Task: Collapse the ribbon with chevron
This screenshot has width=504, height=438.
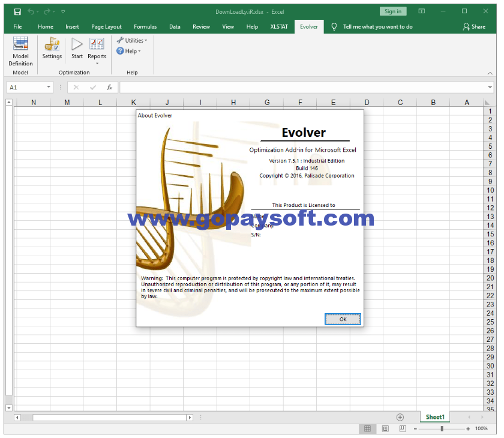Action: tap(490, 73)
